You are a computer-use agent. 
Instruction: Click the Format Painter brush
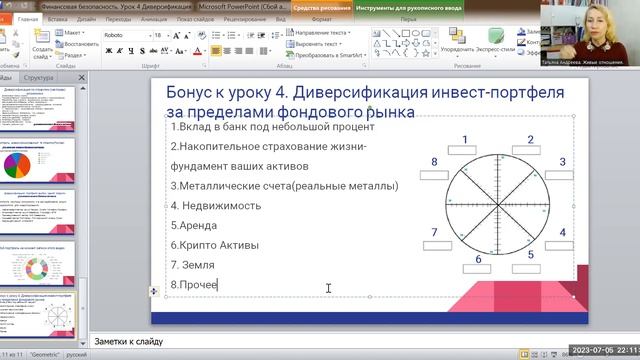[16, 55]
